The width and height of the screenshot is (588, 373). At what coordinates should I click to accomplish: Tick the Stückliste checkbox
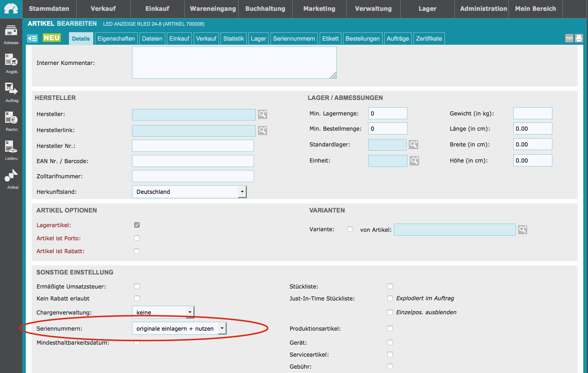tap(390, 286)
